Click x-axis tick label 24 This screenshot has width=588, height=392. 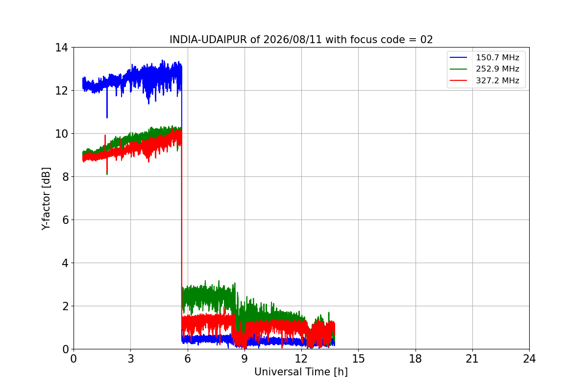529,359
